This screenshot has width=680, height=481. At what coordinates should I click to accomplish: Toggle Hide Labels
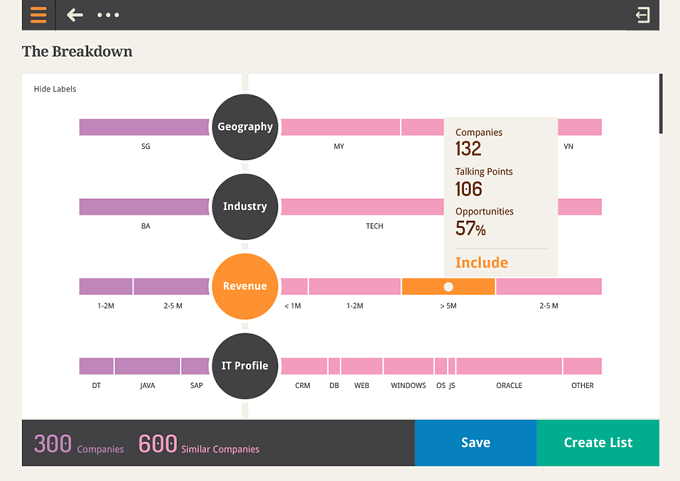point(55,89)
